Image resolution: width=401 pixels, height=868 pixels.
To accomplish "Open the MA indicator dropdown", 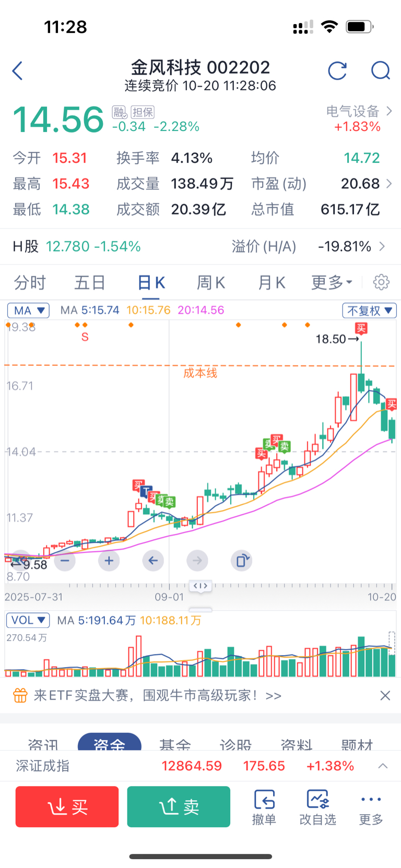I will [x=28, y=311].
